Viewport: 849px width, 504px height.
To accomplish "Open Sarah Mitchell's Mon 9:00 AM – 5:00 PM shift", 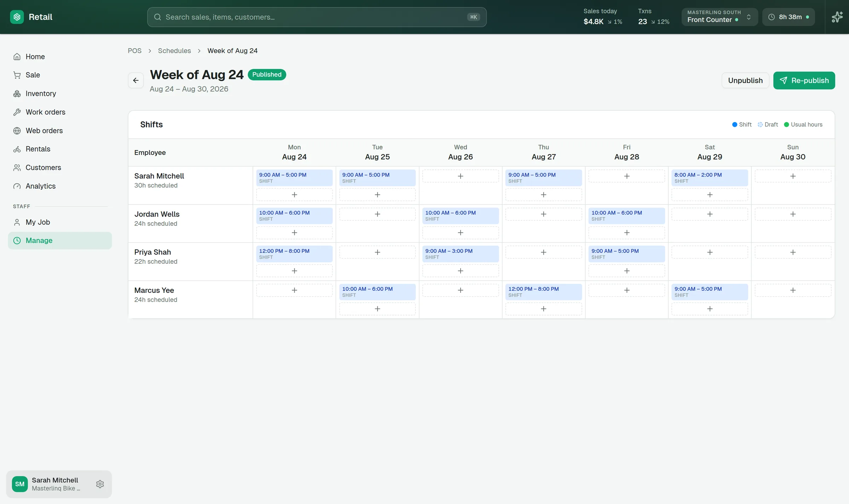I will [x=294, y=178].
